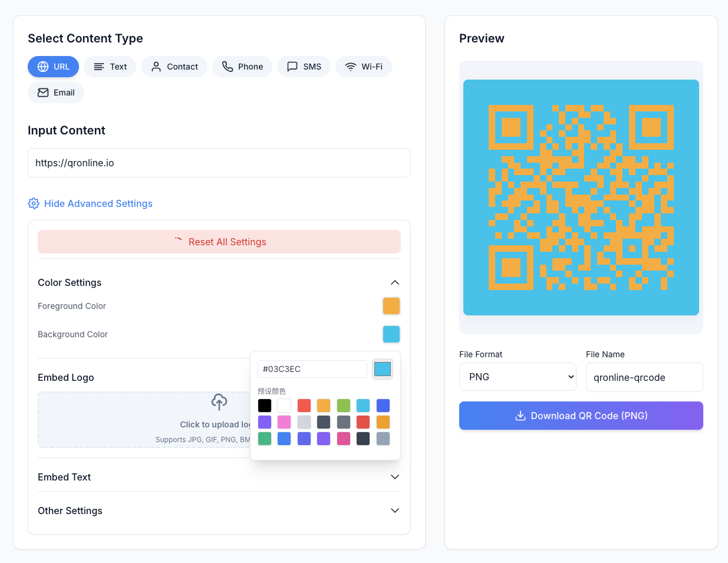
Task: Select the SMS content type
Action: [304, 67]
